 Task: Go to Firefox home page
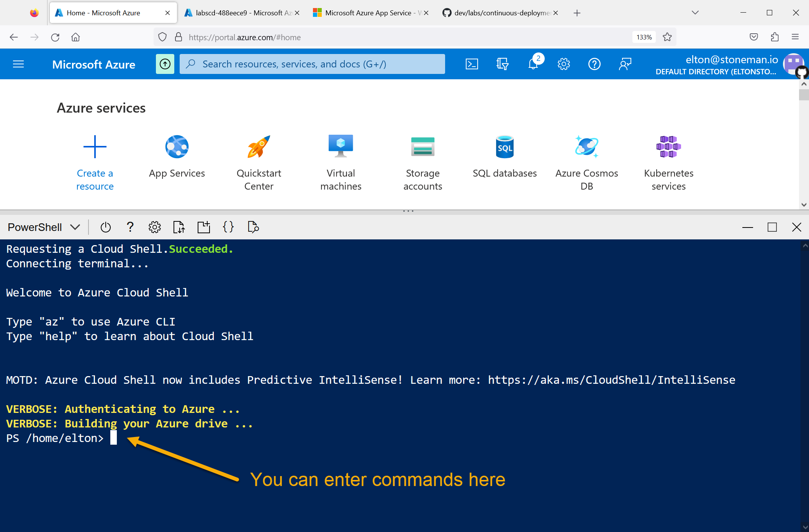point(75,37)
